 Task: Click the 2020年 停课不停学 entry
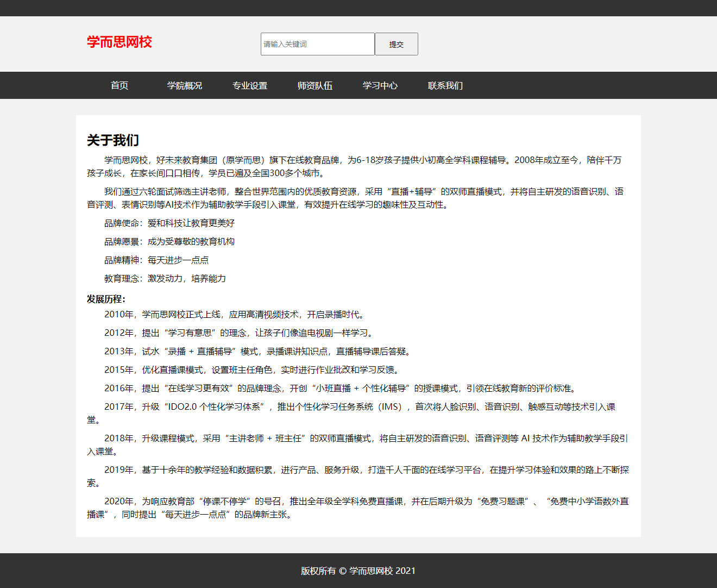click(x=358, y=508)
